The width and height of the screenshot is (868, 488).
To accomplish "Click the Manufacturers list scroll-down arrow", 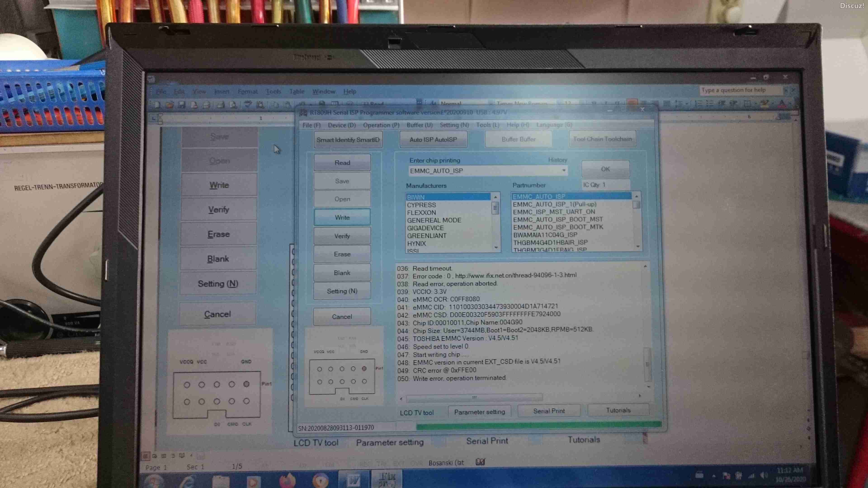I will tap(496, 248).
